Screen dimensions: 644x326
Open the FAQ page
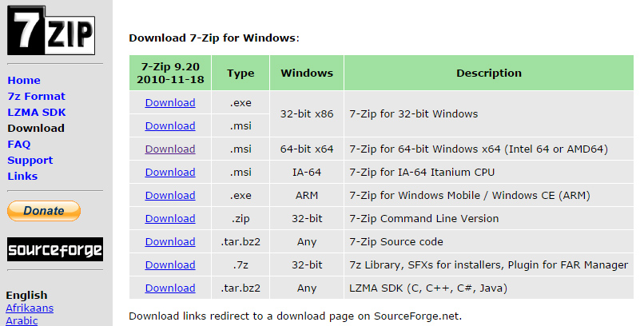tap(19, 144)
